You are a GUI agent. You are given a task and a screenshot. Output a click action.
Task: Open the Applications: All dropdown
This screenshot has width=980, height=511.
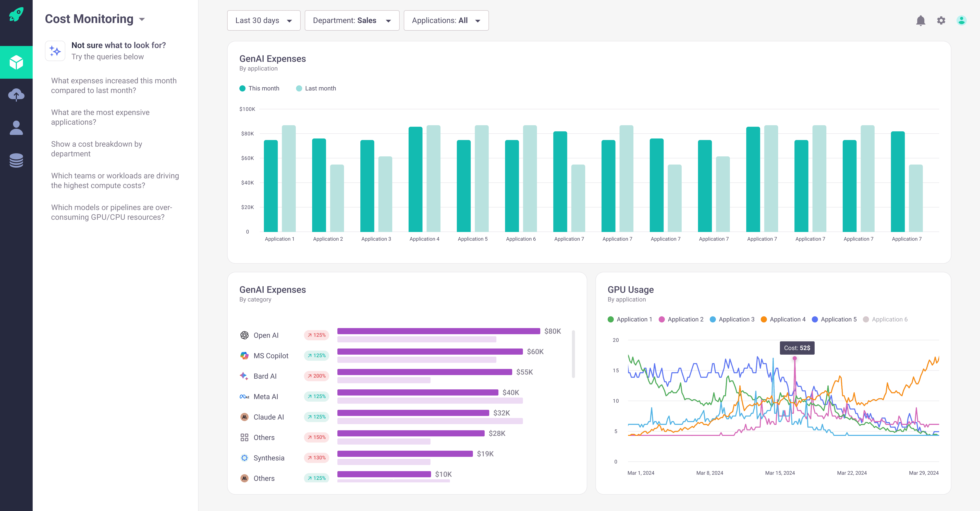[446, 20]
